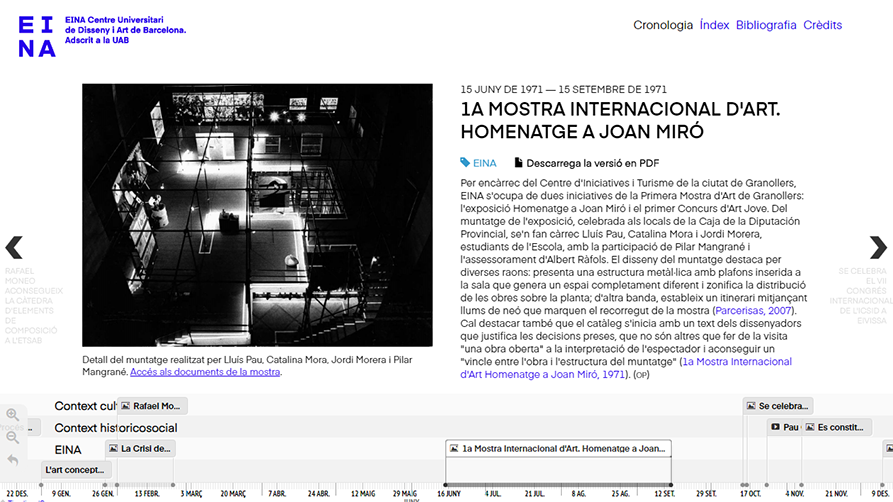Click the 12 SET. date on timeline axis

(664, 493)
